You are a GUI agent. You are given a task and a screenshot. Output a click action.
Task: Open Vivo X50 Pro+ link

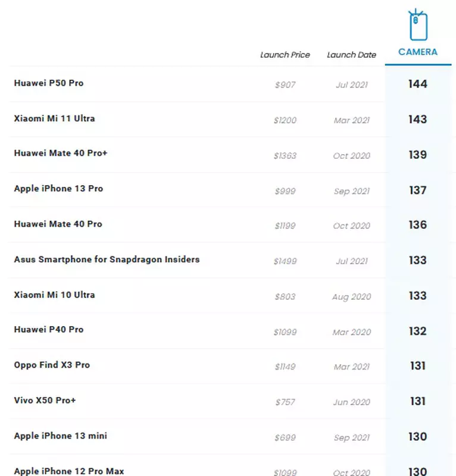(45, 400)
